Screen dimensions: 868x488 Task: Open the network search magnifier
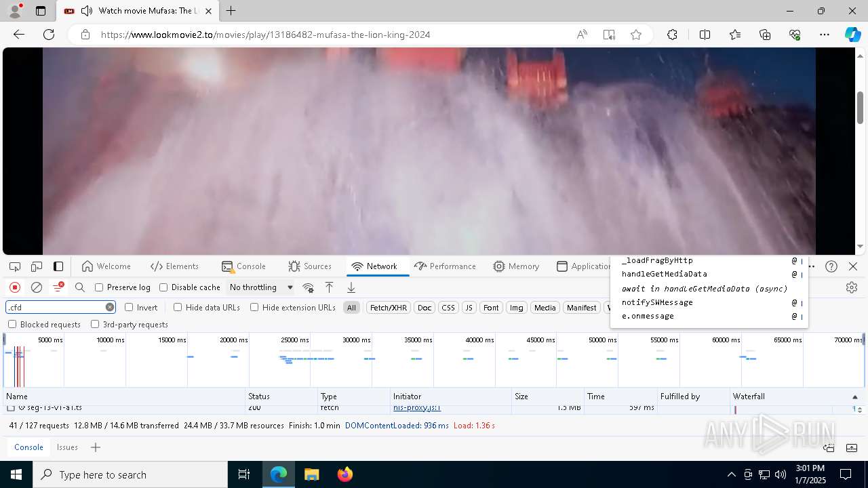tap(80, 287)
